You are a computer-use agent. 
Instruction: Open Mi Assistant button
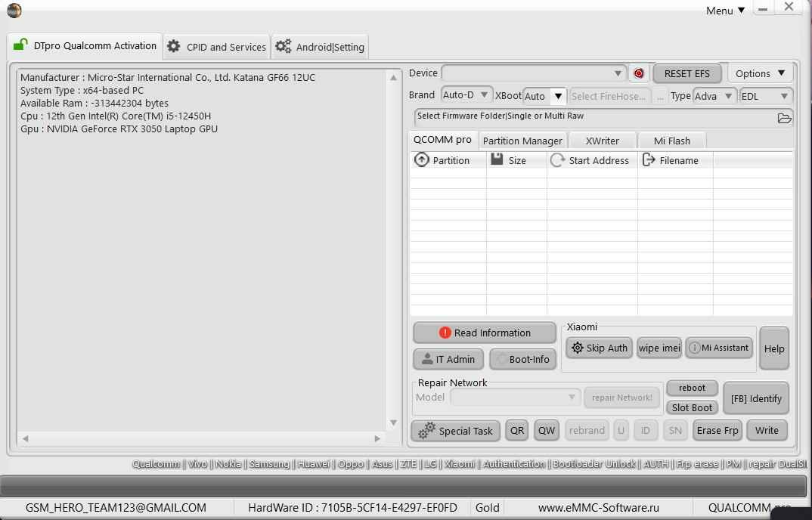click(x=719, y=348)
